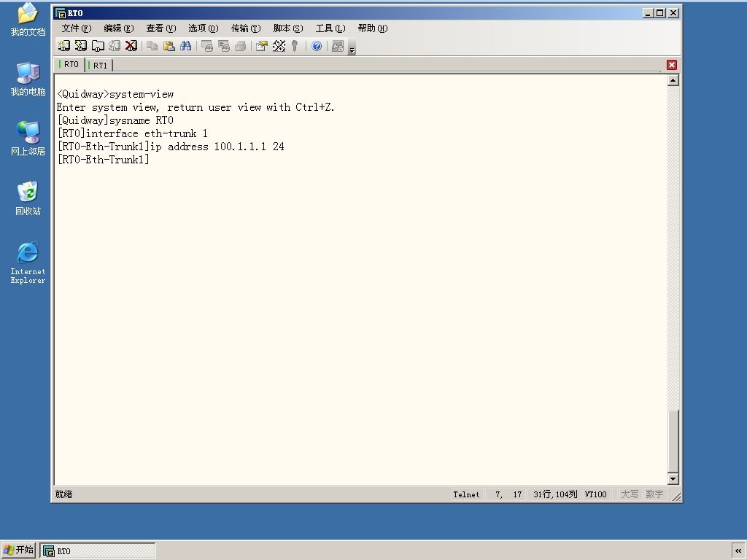The width and height of the screenshot is (747, 560).
Task: Open the 编辑(E) menu
Action: pyautogui.click(x=119, y=28)
